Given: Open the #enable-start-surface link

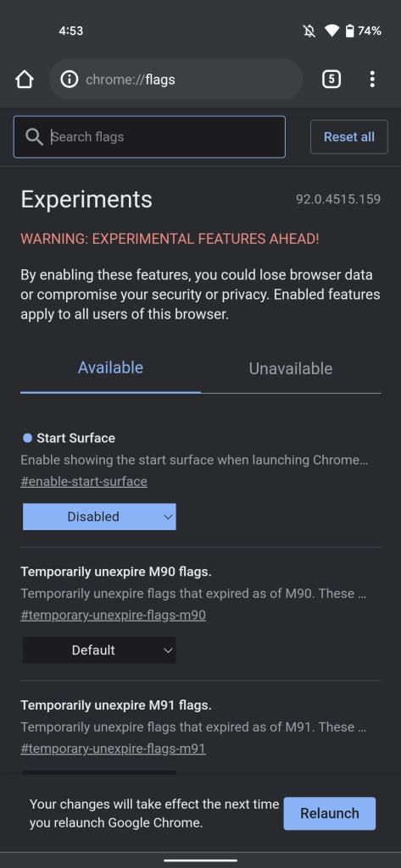Looking at the screenshot, I should [84, 482].
